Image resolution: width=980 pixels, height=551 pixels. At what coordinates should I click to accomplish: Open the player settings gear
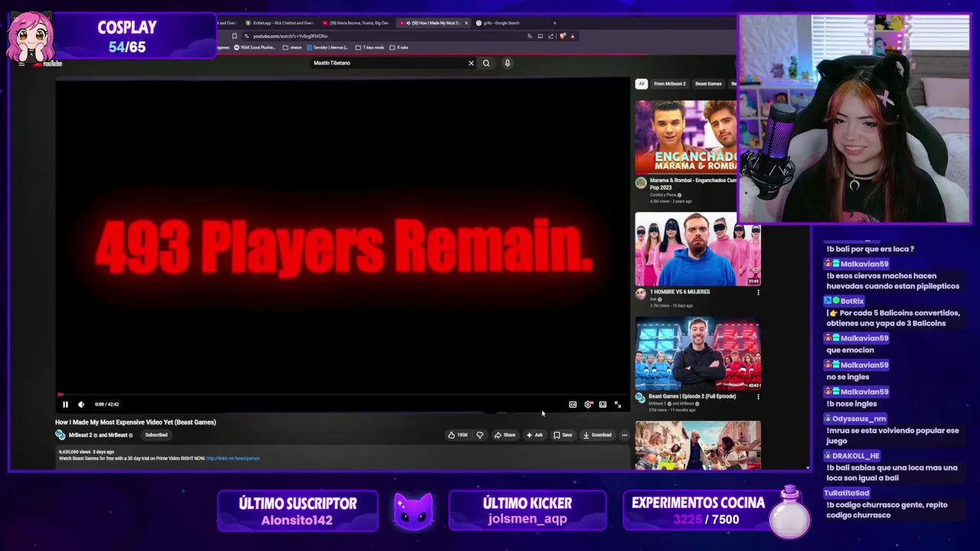click(588, 404)
